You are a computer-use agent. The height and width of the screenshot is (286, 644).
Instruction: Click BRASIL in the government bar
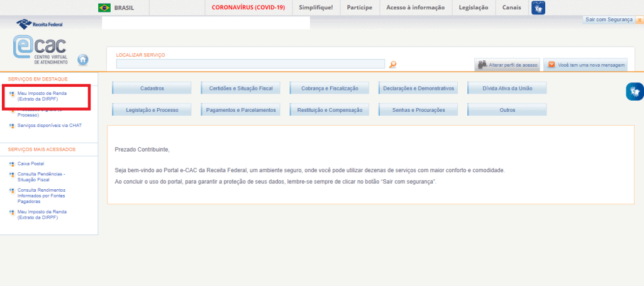pyautogui.click(x=124, y=8)
